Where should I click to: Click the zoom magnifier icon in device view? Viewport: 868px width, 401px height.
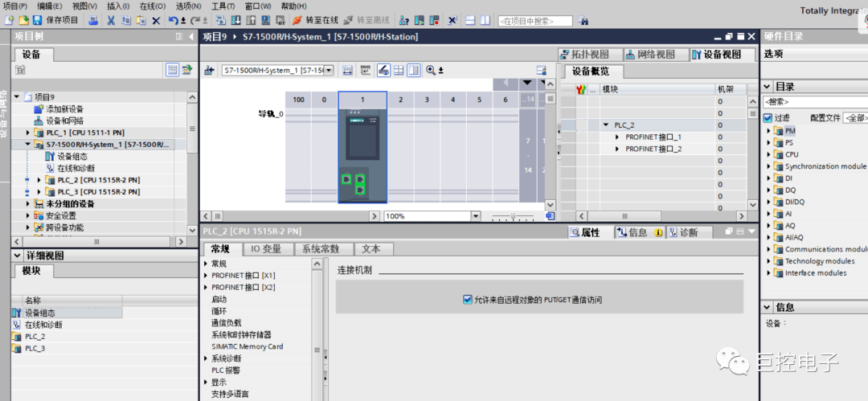point(431,71)
